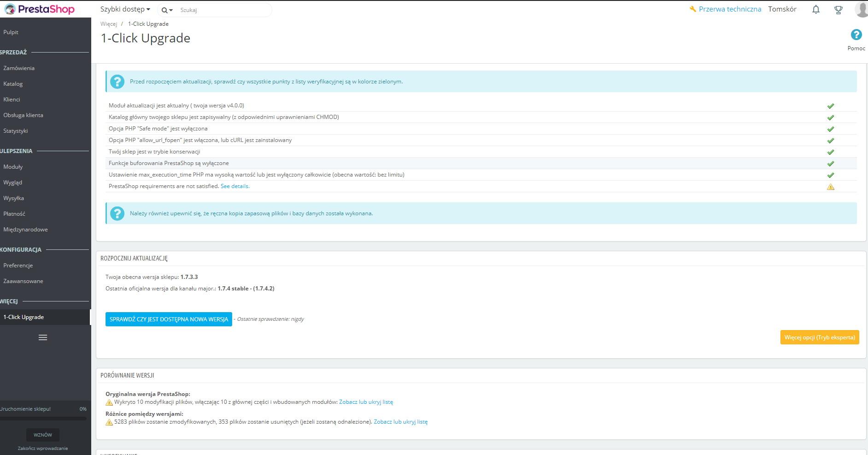Toggle modified files list Zobacz lub ukryj listę
Image resolution: width=868 pixels, height=455 pixels.
pos(366,402)
